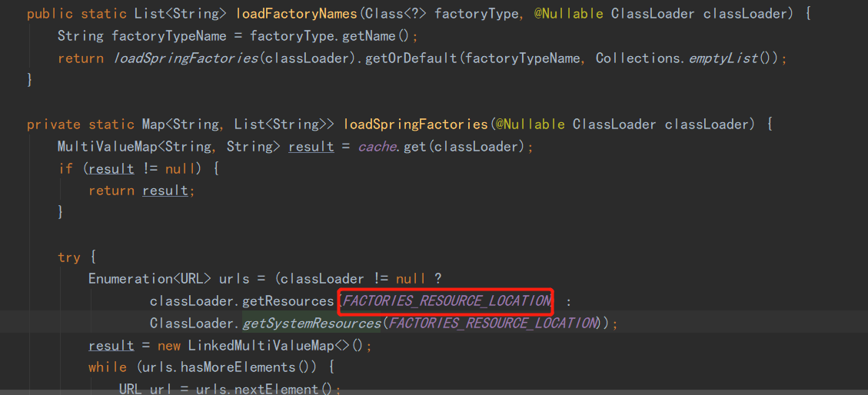This screenshot has height=395, width=868.
Task: Click factoryTypeName inside the getOrDefault call
Action: (523, 58)
